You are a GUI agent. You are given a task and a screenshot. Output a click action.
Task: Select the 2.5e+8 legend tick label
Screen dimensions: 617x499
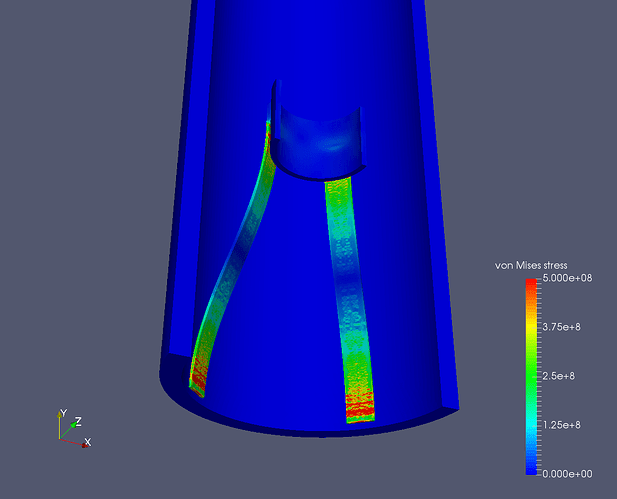[558, 376]
